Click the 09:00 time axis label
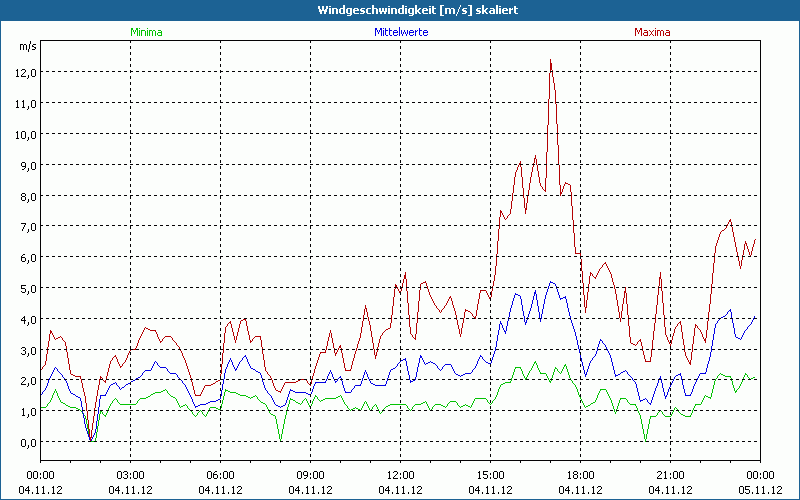The image size is (800, 500). (x=310, y=476)
